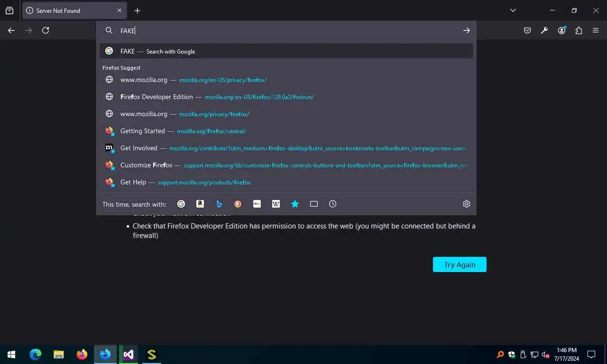Open Windows Security tray icon
The width and height of the screenshot is (607, 364).
click(512, 355)
